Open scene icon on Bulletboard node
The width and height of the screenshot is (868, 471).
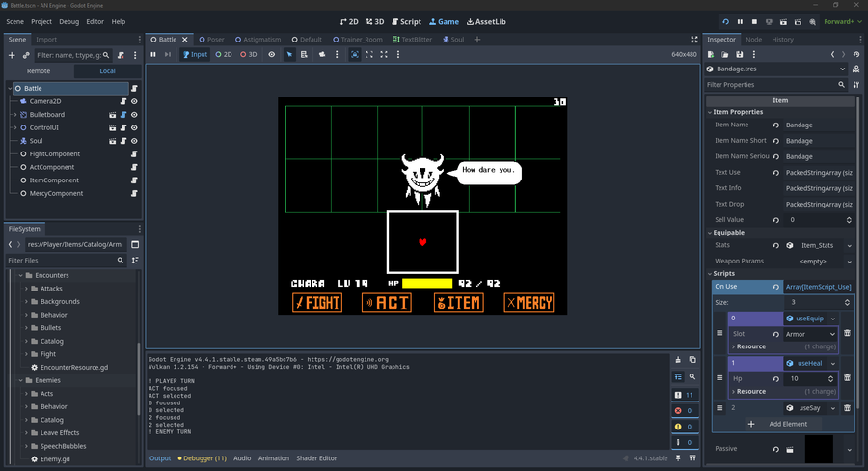click(113, 115)
